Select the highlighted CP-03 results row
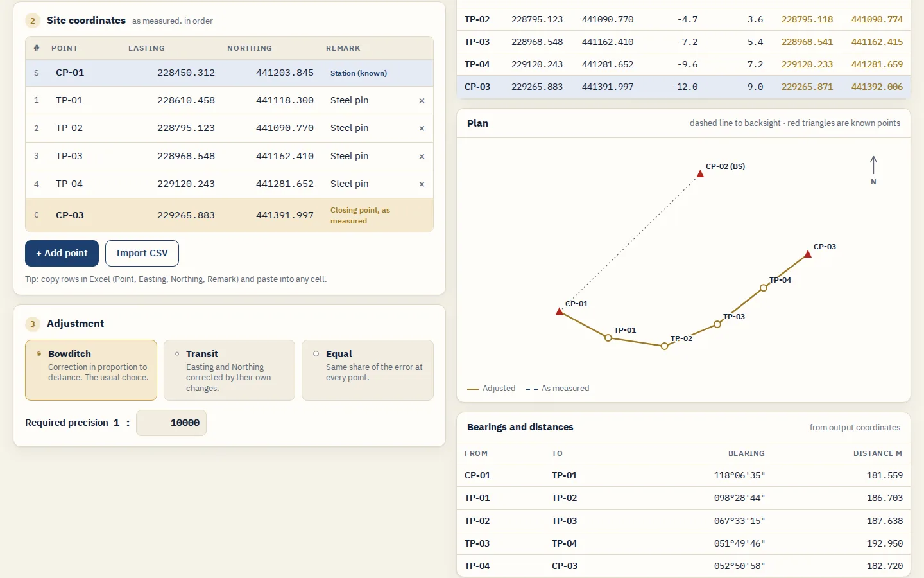 tap(683, 87)
